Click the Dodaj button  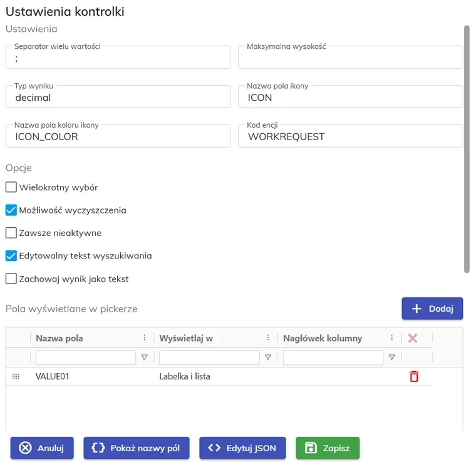432,309
